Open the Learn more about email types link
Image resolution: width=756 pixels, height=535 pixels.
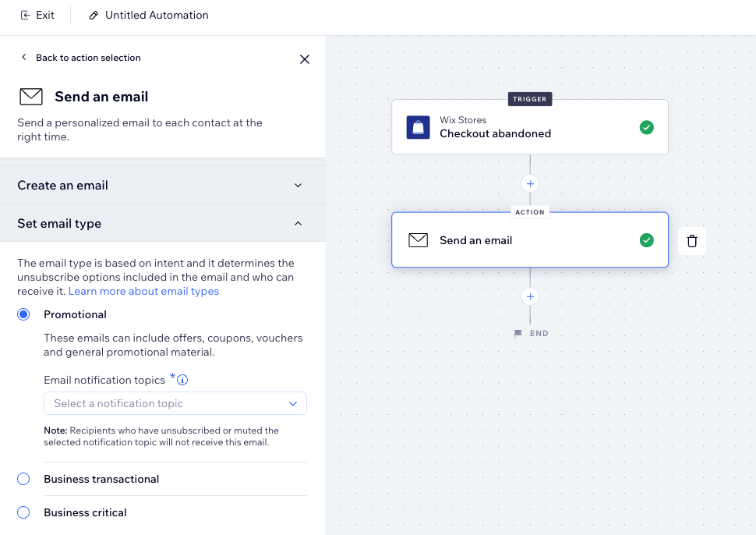click(143, 290)
